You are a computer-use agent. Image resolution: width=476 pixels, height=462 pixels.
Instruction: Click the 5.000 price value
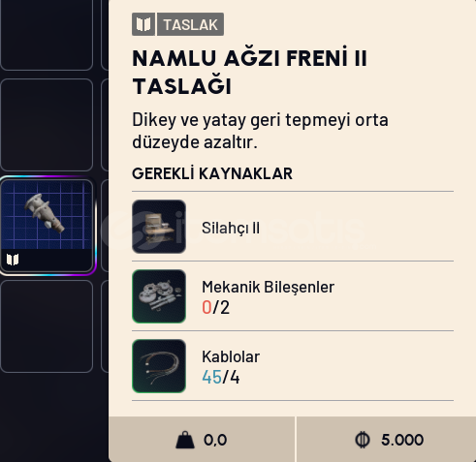[x=402, y=440]
